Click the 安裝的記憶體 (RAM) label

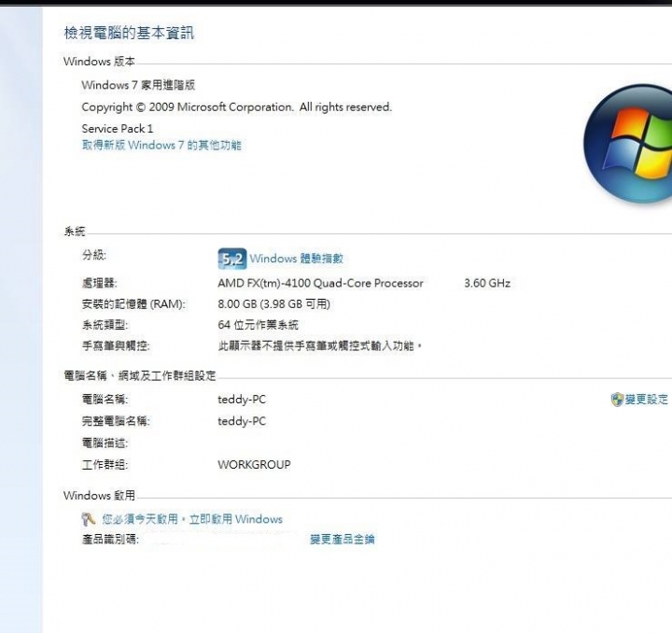click(x=133, y=304)
